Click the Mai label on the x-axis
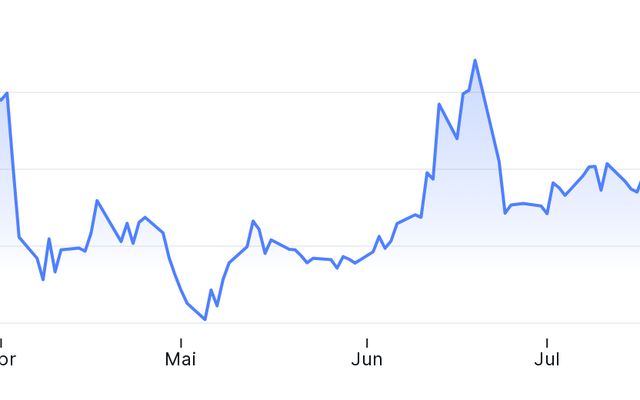 (x=180, y=359)
